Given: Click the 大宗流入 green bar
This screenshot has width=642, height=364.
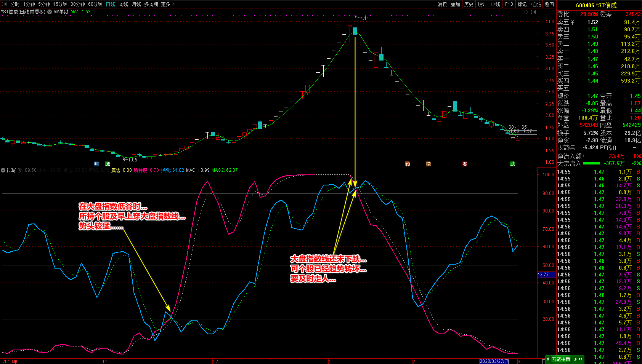Looking at the screenshot, I should [x=592, y=163].
